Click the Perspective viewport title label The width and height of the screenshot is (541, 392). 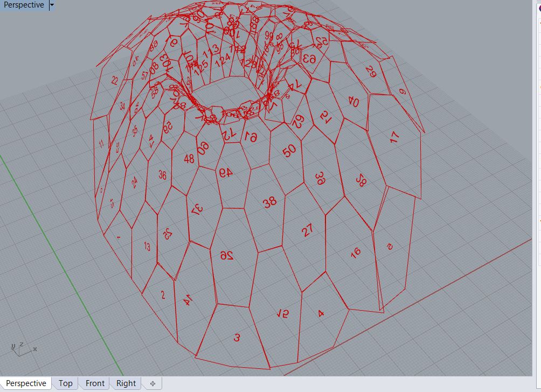24,5
